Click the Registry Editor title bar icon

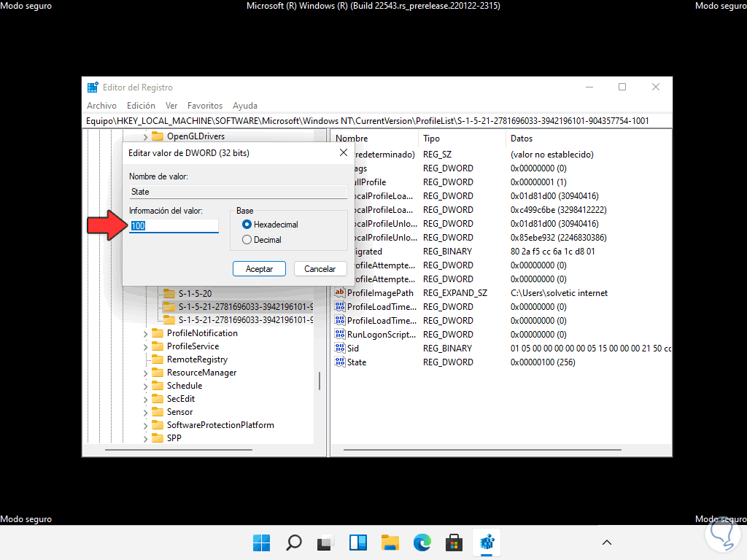coord(93,87)
